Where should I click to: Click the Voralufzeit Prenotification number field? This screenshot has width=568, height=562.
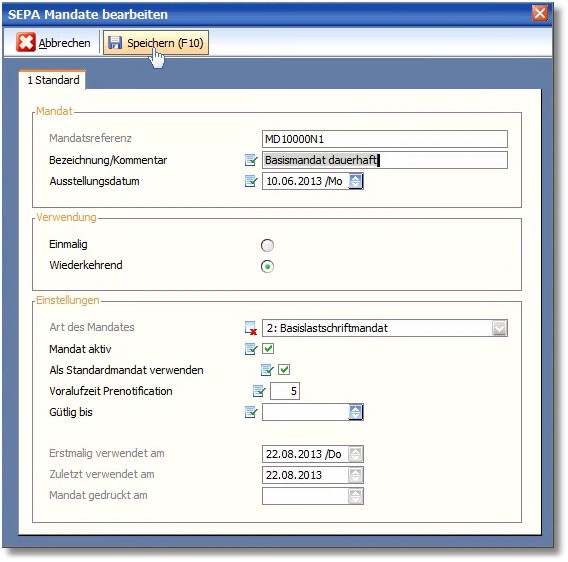tap(285, 391)
